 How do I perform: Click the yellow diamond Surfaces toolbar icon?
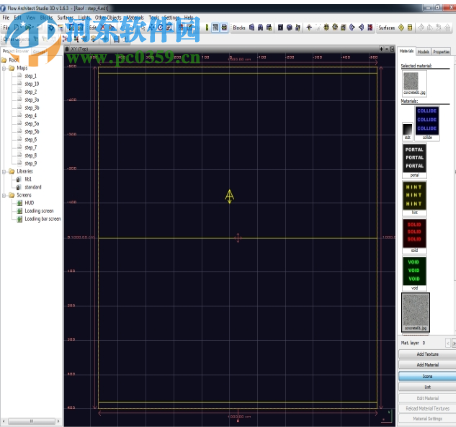click(401, 27)
